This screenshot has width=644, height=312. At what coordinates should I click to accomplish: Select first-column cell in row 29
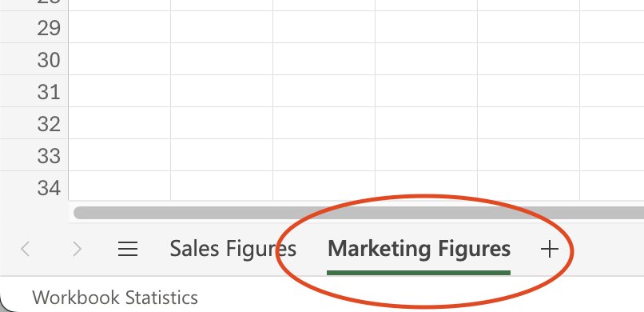[120, 27]
